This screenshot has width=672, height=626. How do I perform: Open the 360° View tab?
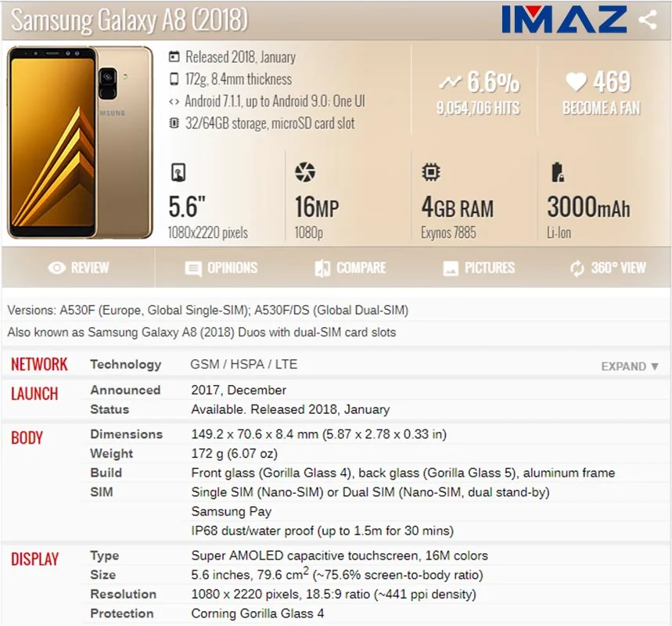(607, 268)
